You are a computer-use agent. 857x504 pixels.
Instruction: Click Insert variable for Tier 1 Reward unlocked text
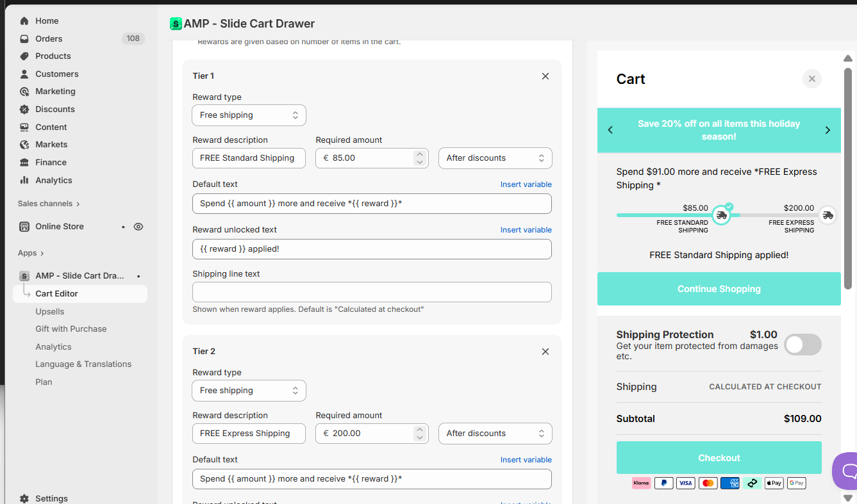click(x=526, y=230)
